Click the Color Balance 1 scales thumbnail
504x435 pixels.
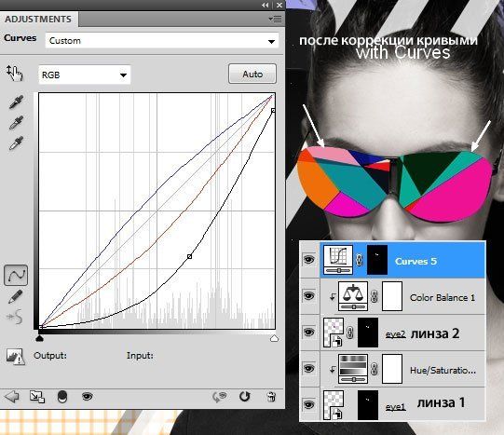(353, 296)
